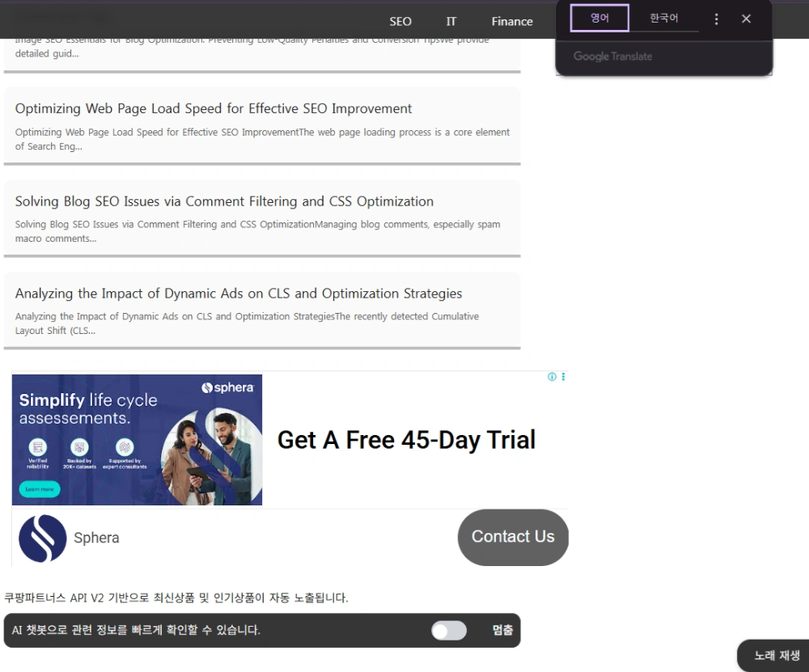Open the SEO menu category

(400, 22)
